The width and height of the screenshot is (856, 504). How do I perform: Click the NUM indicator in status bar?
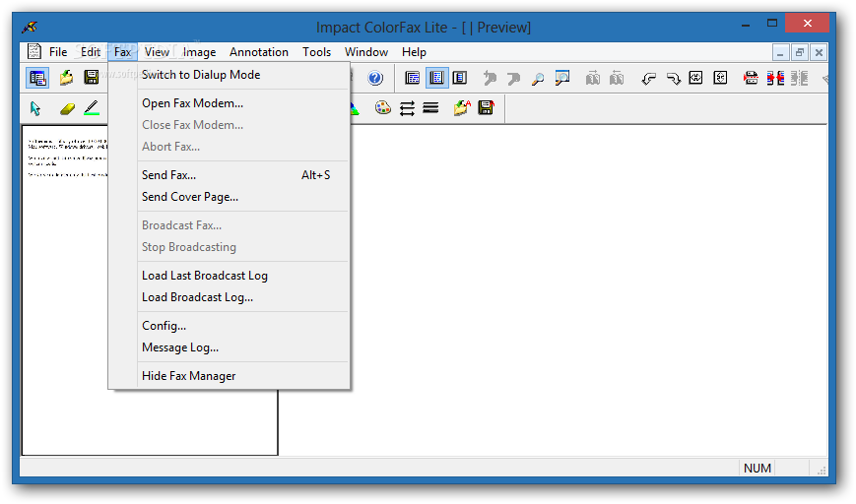[x=757, y=468]
